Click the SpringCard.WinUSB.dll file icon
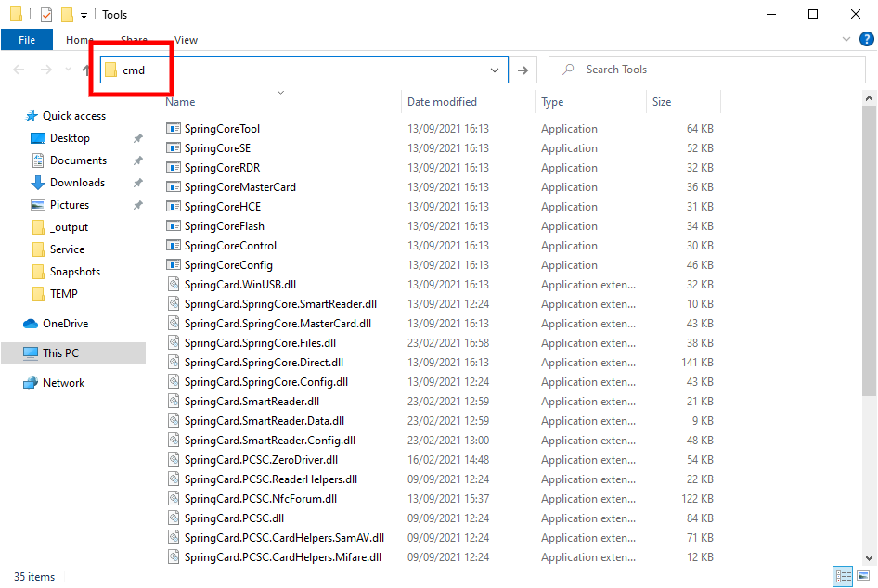 click(174, 284)
